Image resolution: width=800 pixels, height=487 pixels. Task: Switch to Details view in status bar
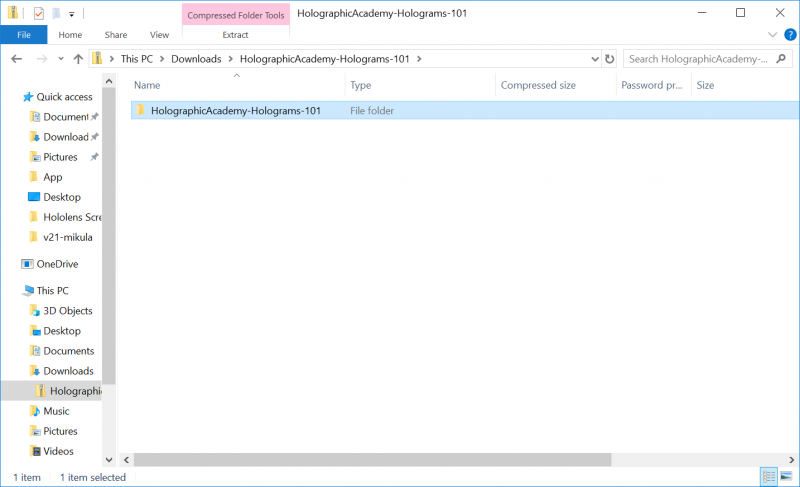(x=769, y=477)
